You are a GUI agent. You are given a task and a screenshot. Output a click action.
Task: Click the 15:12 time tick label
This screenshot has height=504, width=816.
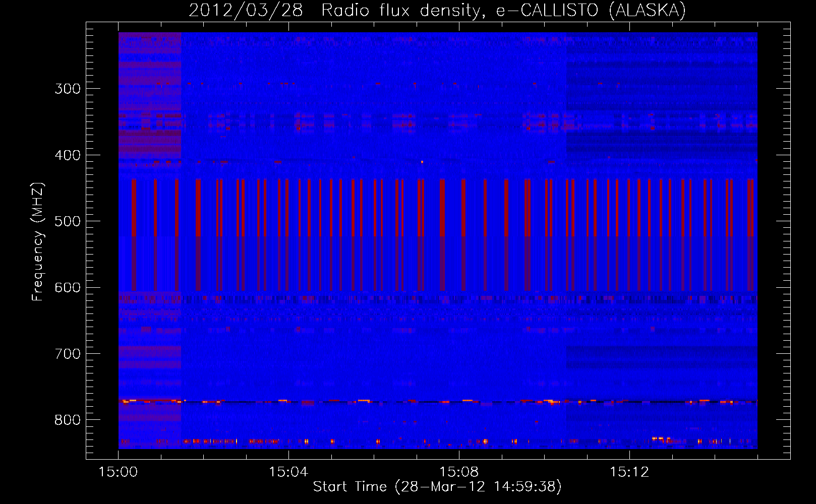tap(629, 472)
